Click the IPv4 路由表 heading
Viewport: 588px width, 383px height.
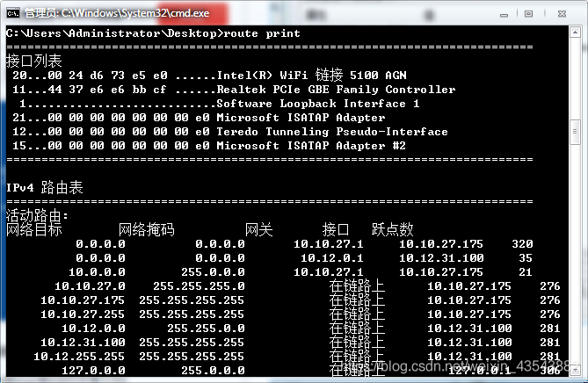(x=45, y=188)
